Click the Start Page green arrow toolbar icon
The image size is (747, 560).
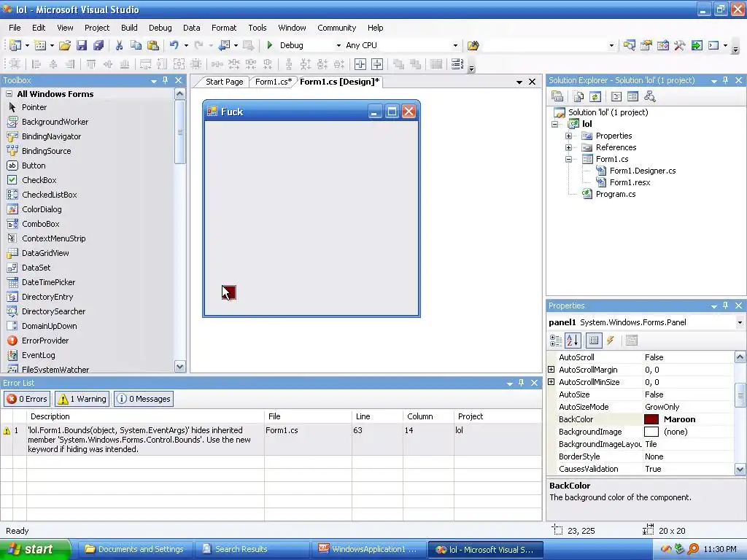pos(697,45)
